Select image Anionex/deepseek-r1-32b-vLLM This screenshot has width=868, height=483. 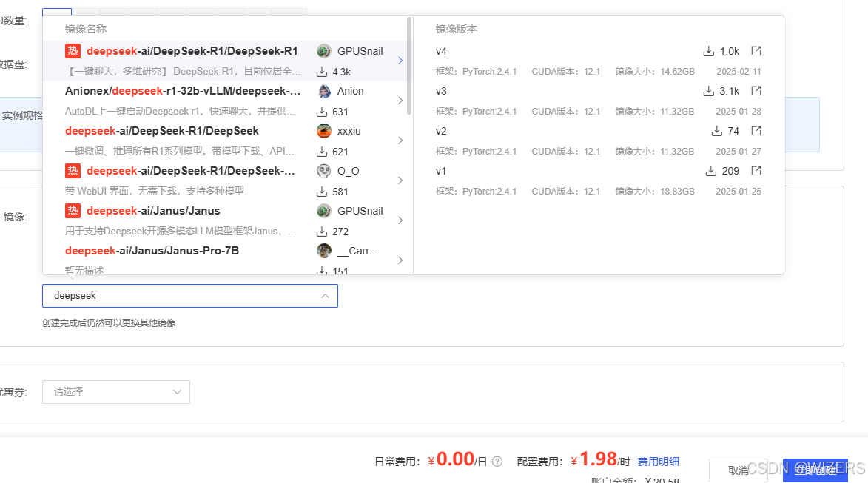coord(183,91)
